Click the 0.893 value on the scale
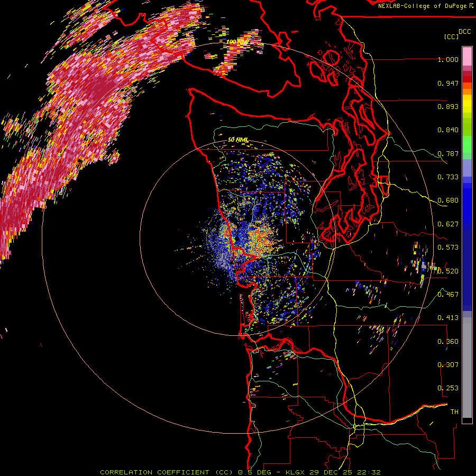This screenshot has height=476, width=476. tap(448, 106)
